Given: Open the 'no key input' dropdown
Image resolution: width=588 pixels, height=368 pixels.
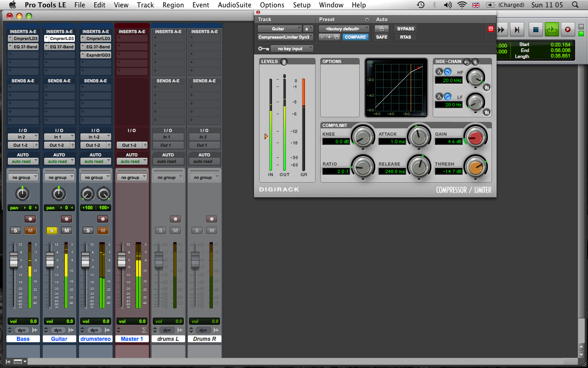Looking at the screenshot, I should (x=292, y=49).
